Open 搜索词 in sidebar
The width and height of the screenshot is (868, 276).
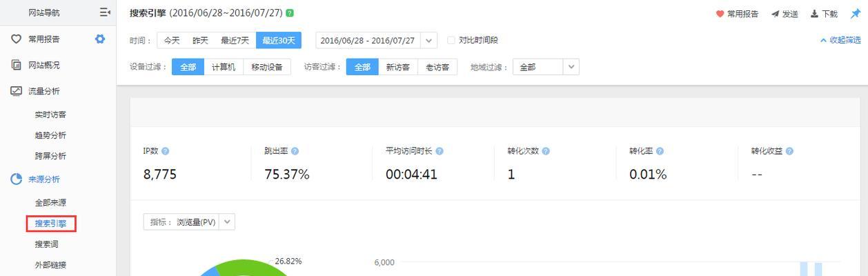point(47,244)
